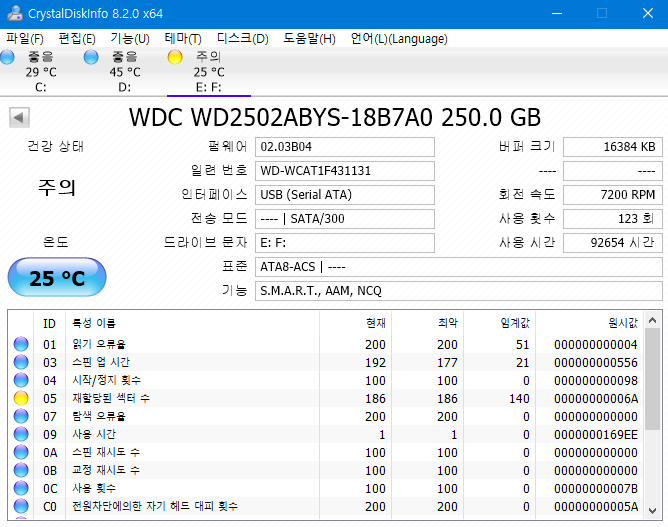668x527 pixels.
Task: Click the serial number field WD-WCAT1F431131
Action: point(345,171)
